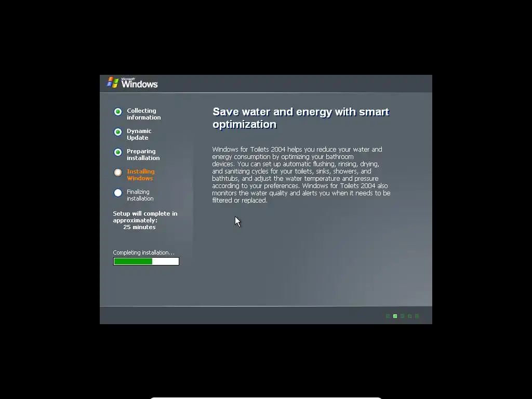Click the bright green slide indicator square

(x=395, y=316)
